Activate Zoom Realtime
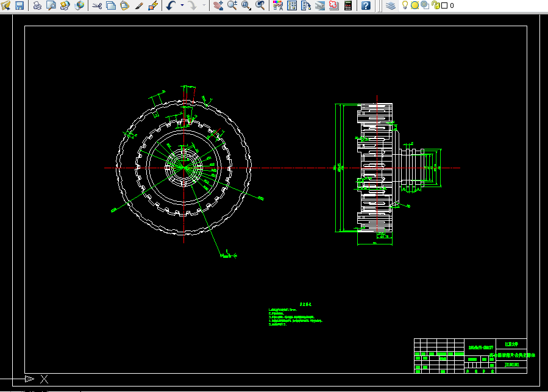The height and width of the screenshot is (392, 548). click(232, 5)
